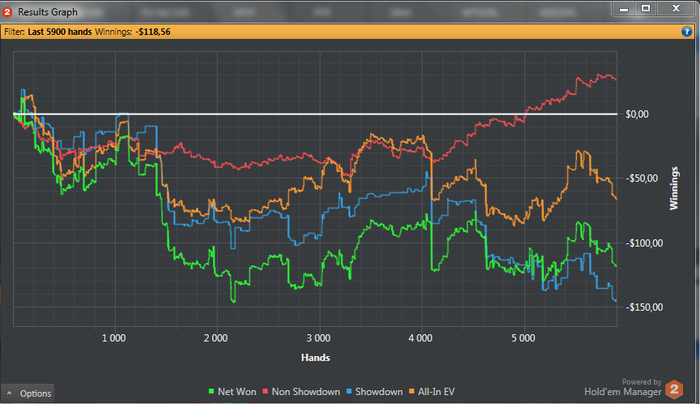Click the 1 000 hands axis label

[114, 338]
